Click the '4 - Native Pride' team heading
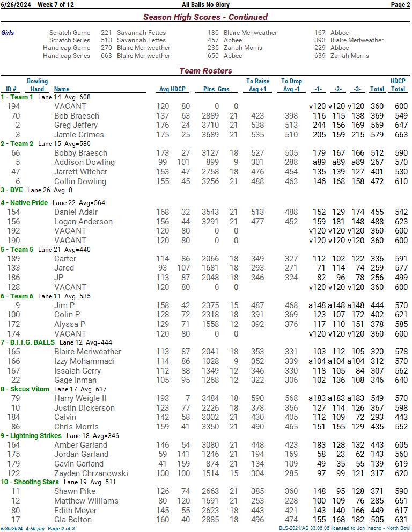Viewport: 412px width, 532px height. click(24, 202)
